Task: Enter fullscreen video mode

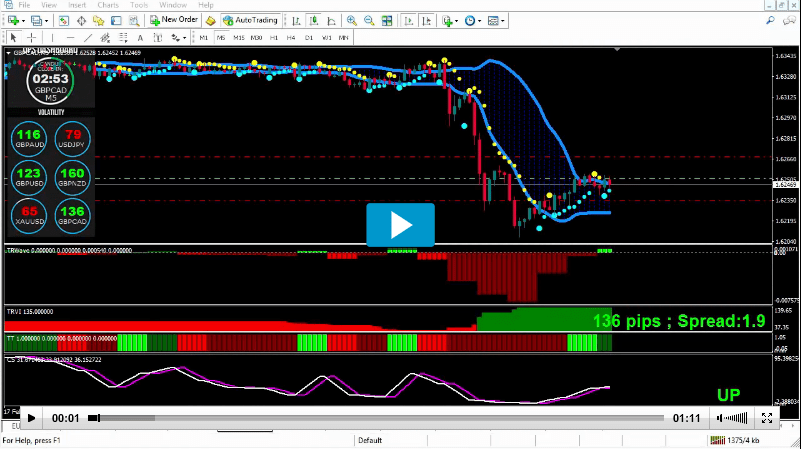Action: 767,418
